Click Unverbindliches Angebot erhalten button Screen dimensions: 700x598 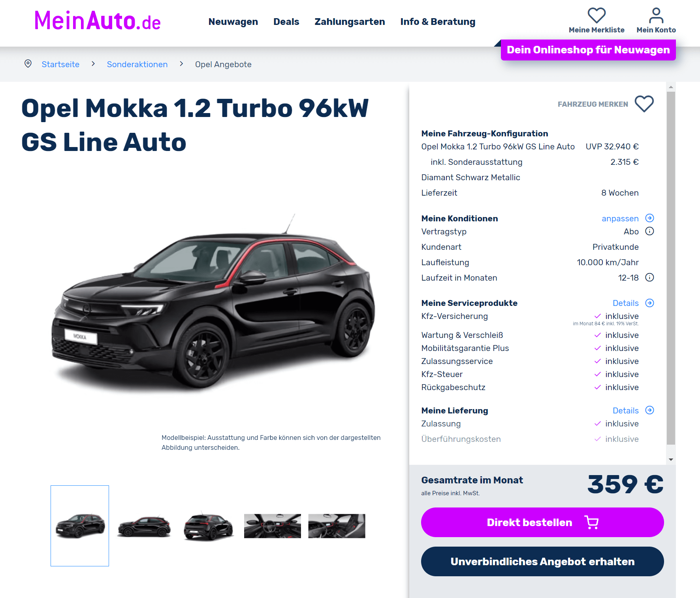[542, 561]
